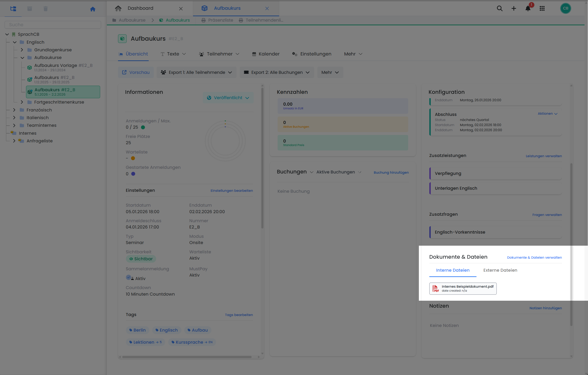Click the Vorschau button
588x375 pixels.
pyautogui.click(x=136, y=72)
